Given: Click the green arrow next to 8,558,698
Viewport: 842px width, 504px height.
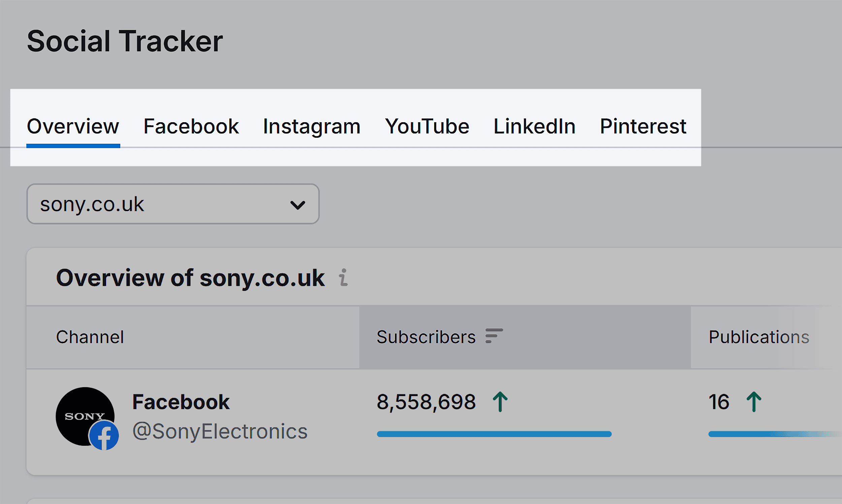Looking at the screenshot, I should click(500, 402).
